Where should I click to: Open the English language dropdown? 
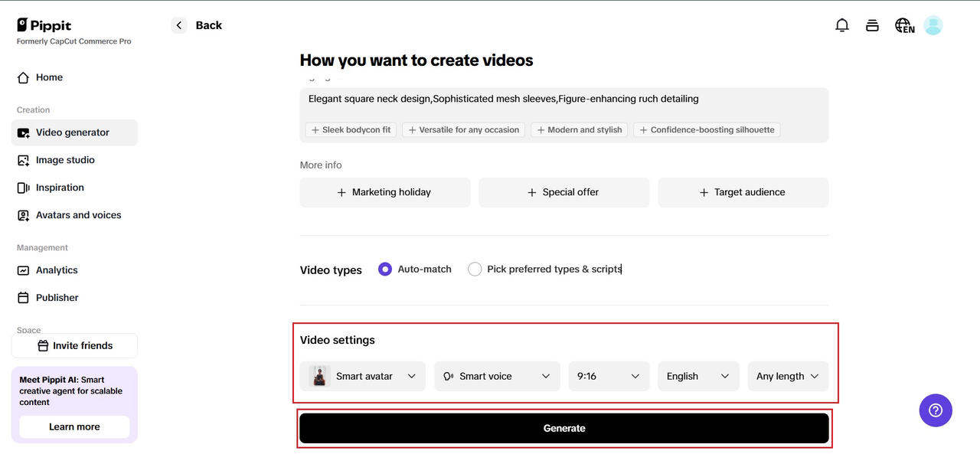tap(697, 376)
